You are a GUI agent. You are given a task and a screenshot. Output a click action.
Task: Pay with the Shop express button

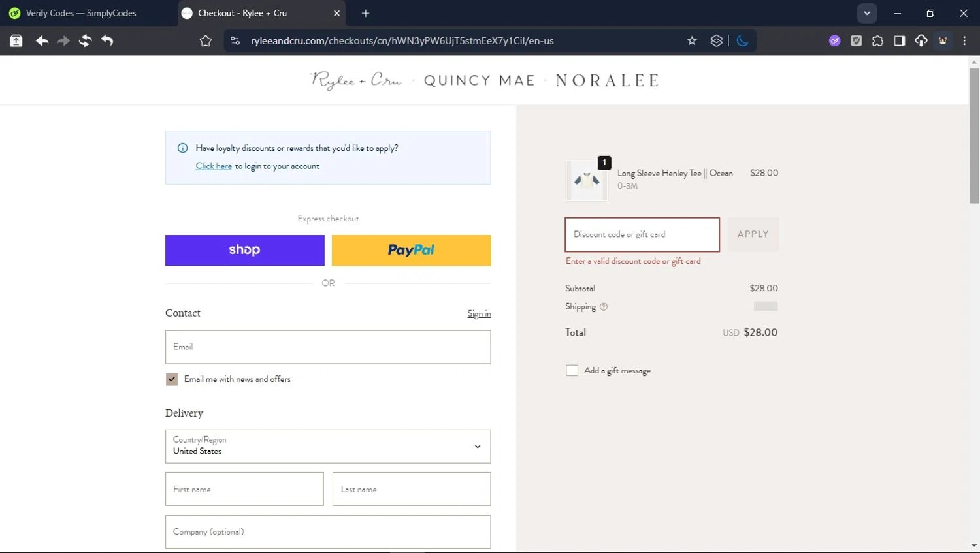pyautogui.click(x=245, y=251)
